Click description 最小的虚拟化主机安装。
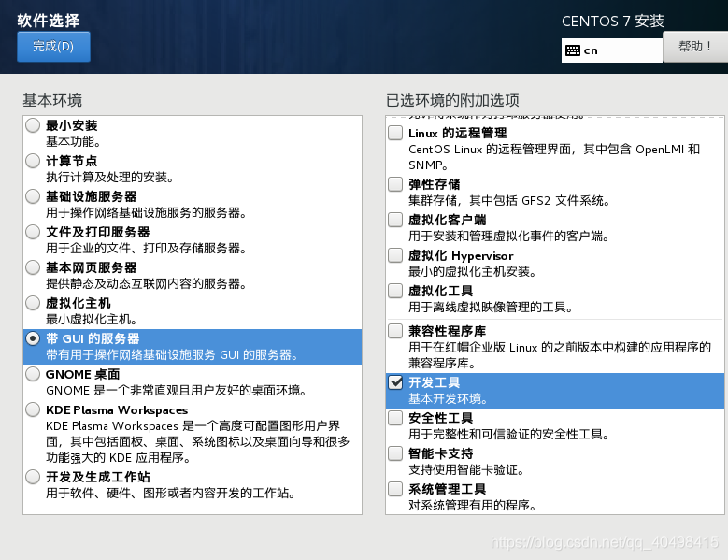Viewport: 728px width, 560px height. coord(472,272)
